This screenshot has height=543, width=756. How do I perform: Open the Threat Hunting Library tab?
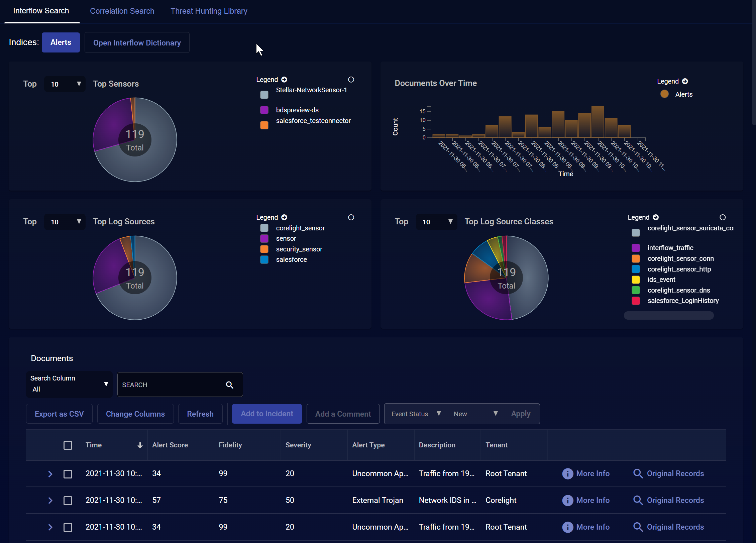point(209,11)
